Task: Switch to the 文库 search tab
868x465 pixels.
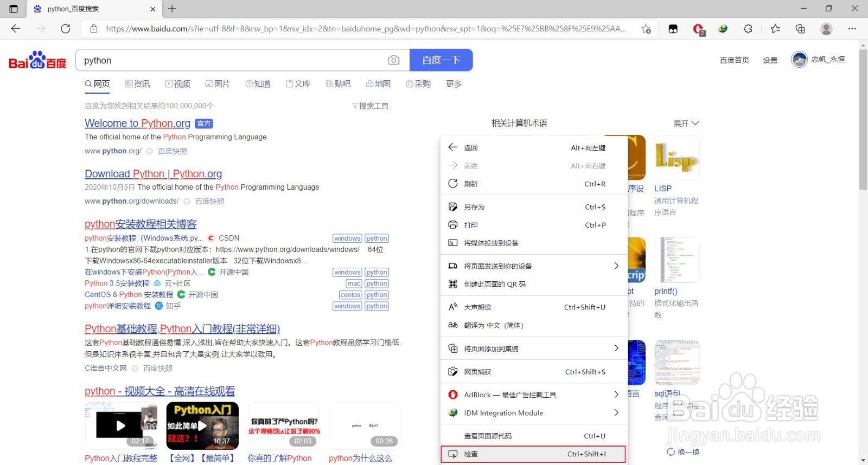Action: coord(298,84)
